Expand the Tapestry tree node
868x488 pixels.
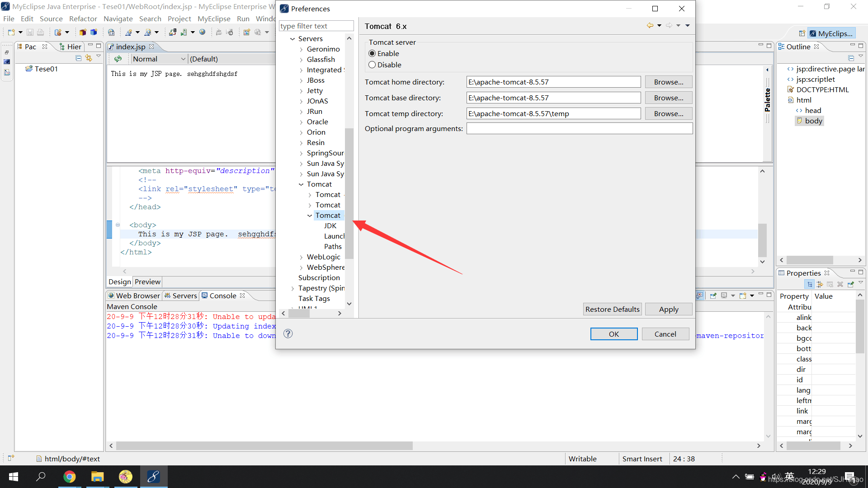tap(292, 288)
